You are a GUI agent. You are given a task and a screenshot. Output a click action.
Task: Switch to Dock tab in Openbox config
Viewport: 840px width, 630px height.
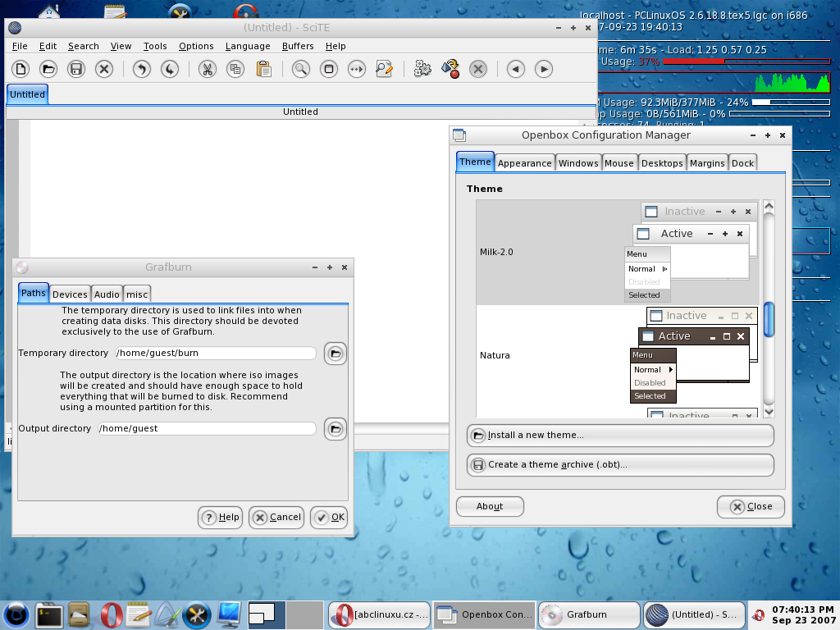pos(742,163)
